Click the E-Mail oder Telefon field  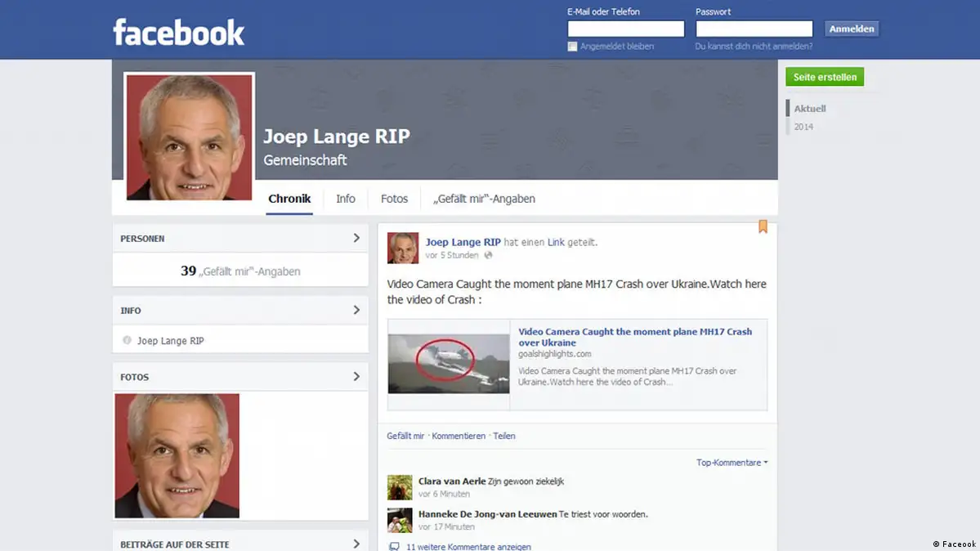tap(626, 29)
